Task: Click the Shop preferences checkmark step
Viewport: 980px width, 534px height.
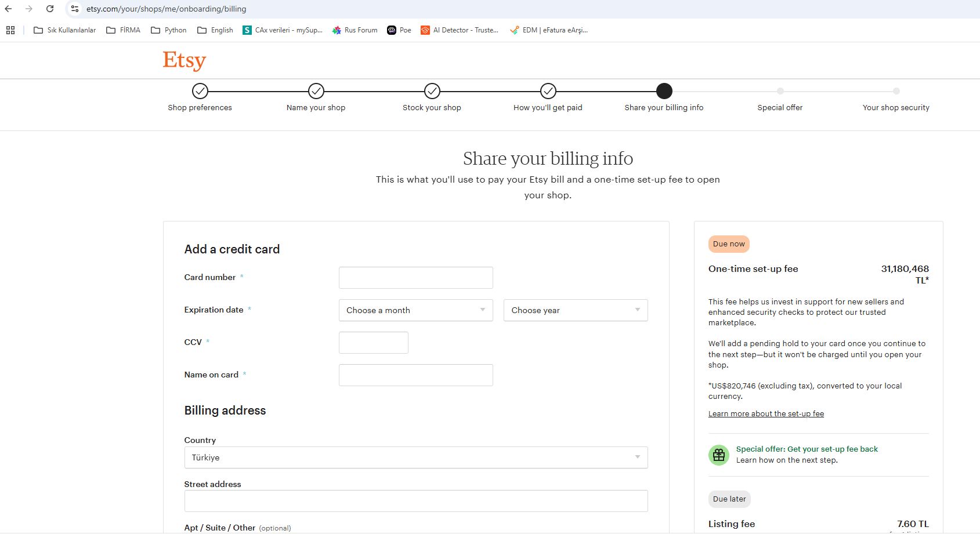Action: click(200, 91)
